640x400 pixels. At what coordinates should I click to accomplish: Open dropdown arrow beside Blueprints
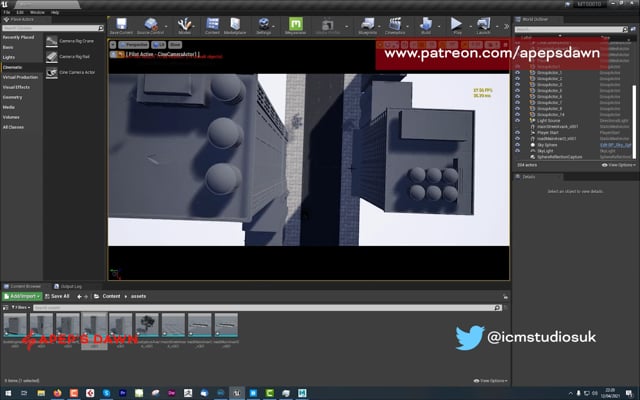pyautogui.click(x=379, y=27)
